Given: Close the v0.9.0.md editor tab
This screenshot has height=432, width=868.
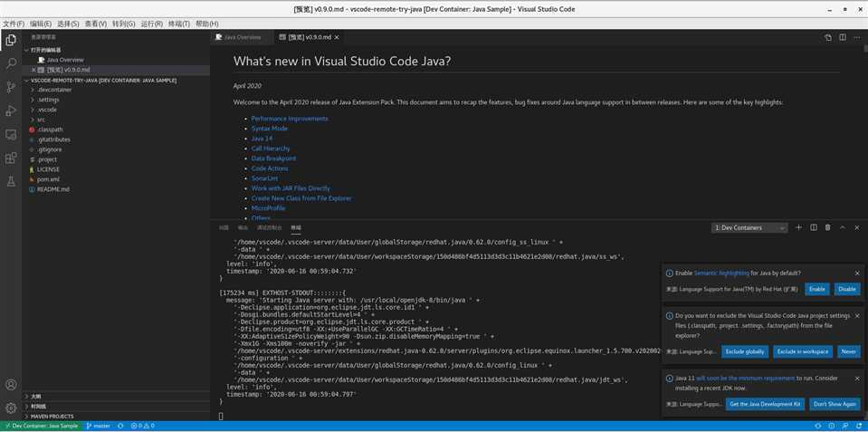Looking at the screenshot, I should (x=337, y=37).
